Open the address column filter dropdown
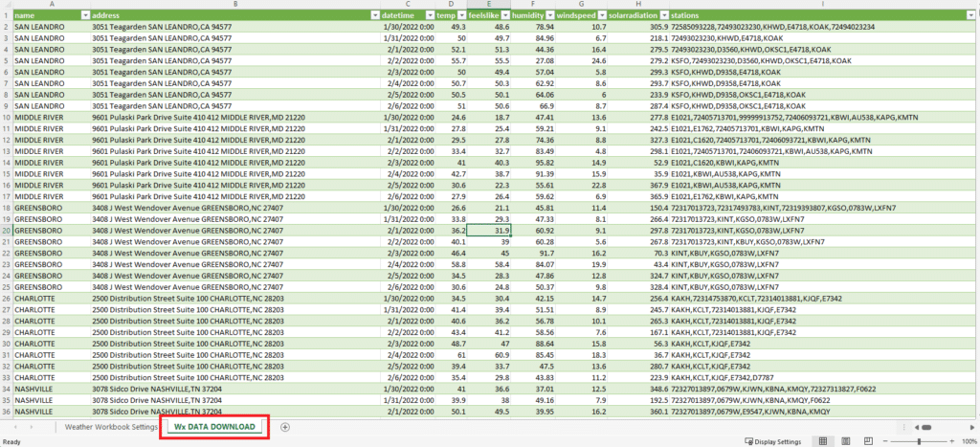 [374, 16]
